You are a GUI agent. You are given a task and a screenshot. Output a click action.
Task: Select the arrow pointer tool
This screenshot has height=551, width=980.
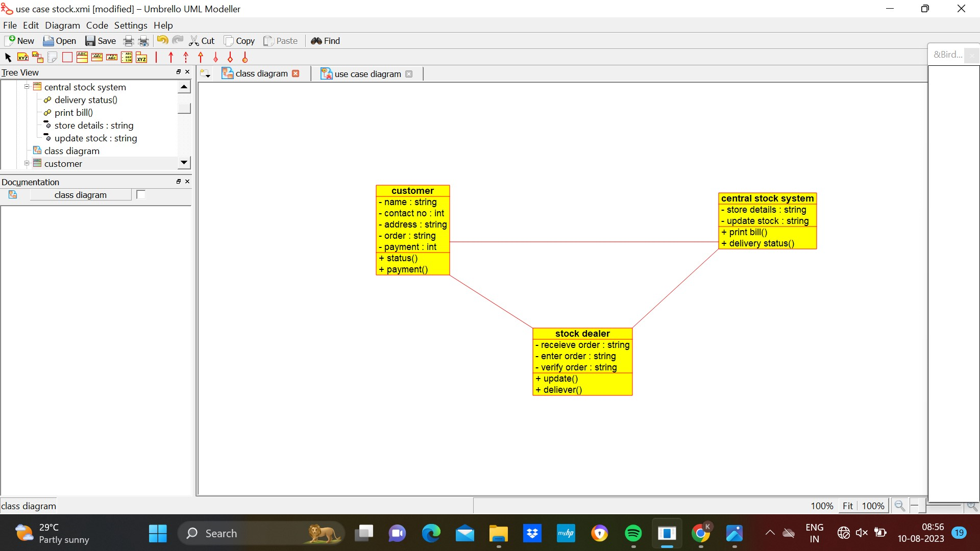[x=8, y=57]
